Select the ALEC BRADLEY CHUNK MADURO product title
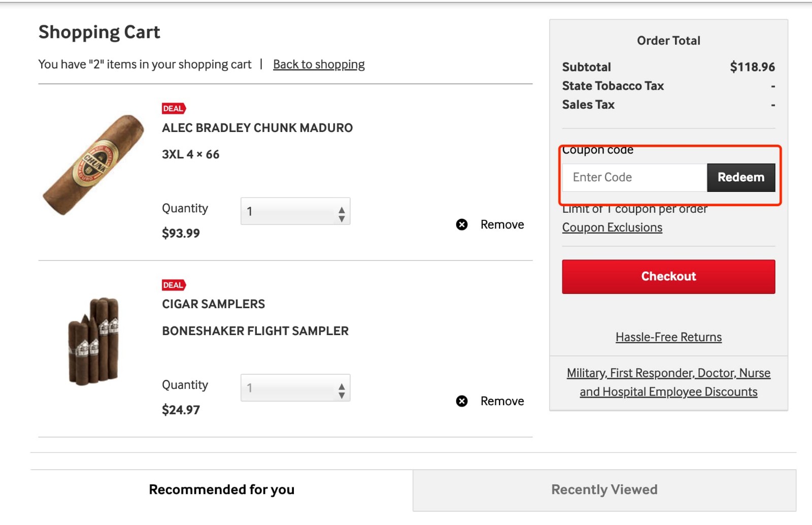Screen dimensions: 812x525 (x=257, y=128)
